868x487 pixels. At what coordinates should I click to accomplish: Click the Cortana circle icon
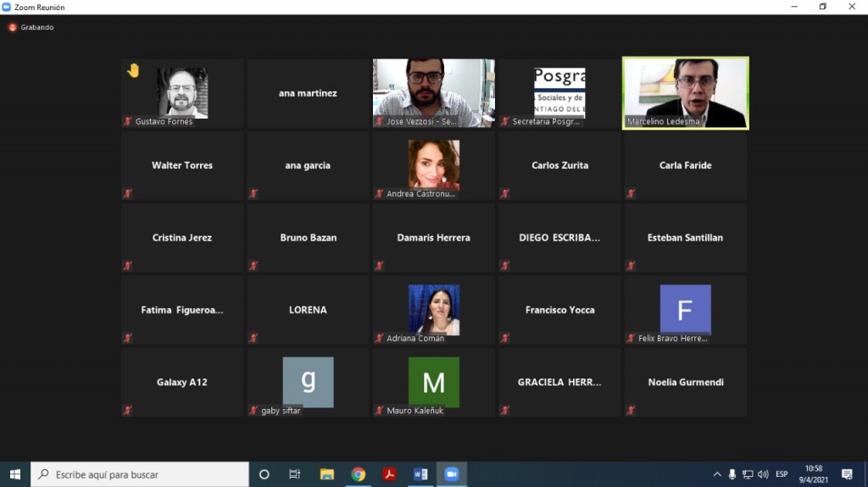(264, 474)
